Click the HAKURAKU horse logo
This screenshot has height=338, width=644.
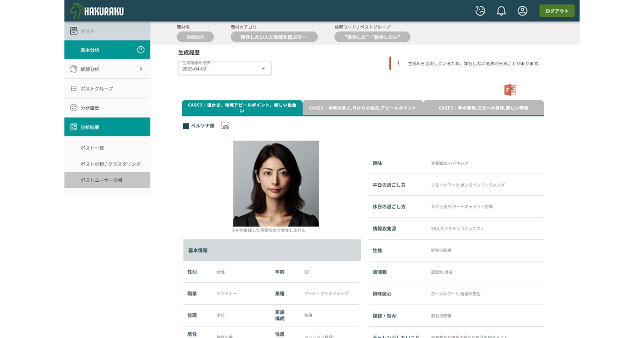(x=97, y=11)
